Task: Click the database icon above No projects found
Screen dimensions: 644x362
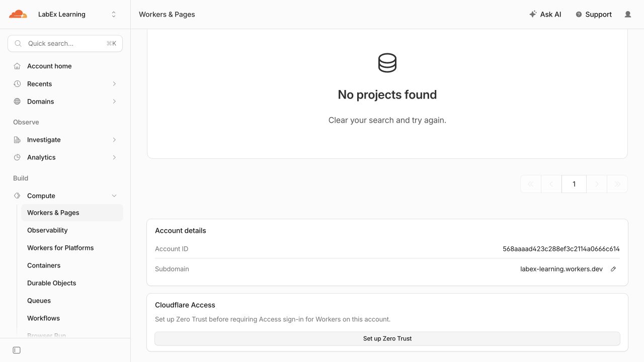Action: (387, 63)
